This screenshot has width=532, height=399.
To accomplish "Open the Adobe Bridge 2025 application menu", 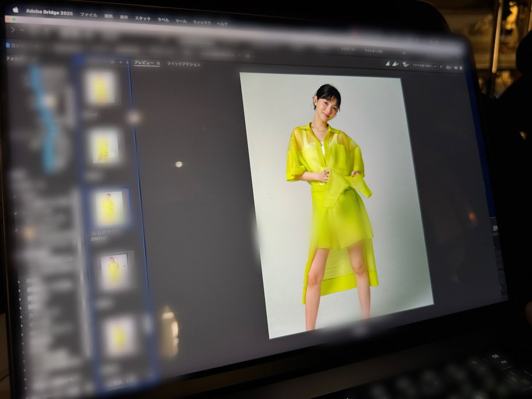I will point(49,12).
